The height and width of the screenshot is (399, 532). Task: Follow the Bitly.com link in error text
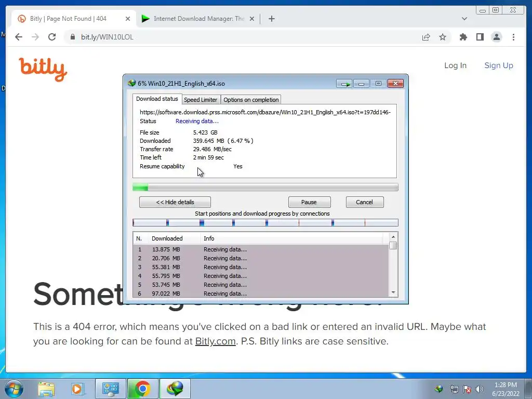point(216,341)
